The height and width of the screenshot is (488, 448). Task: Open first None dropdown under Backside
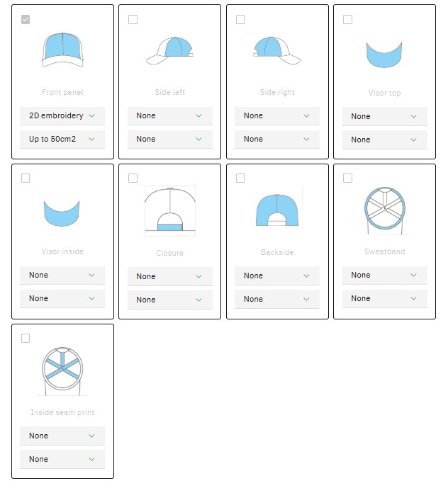[x=276, y=276]
